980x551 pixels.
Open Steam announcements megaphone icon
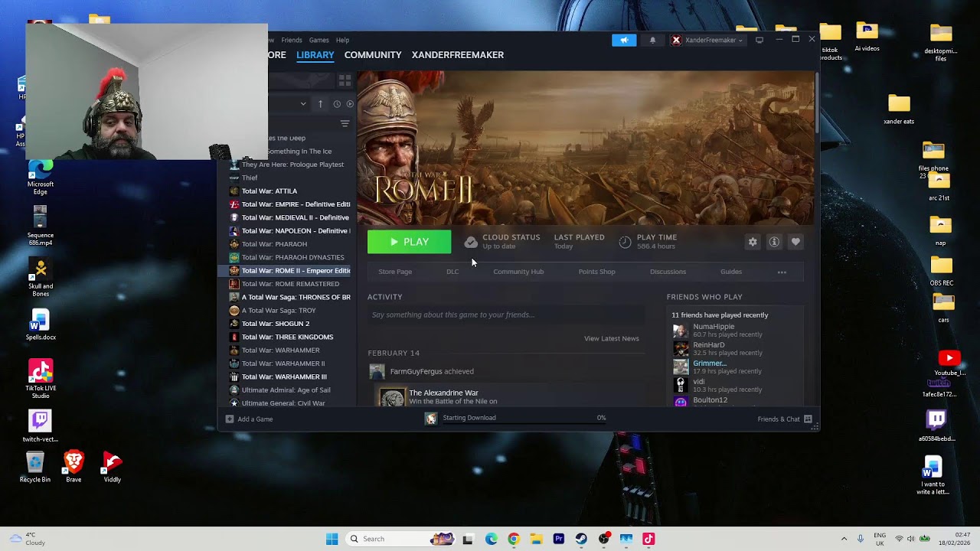pos(624,40)
